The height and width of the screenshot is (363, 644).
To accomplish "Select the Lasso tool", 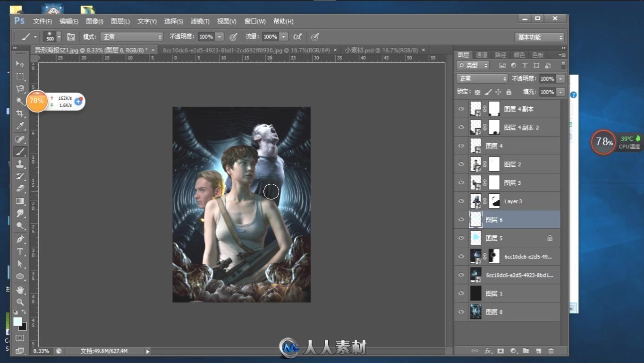I will point(20,88).
